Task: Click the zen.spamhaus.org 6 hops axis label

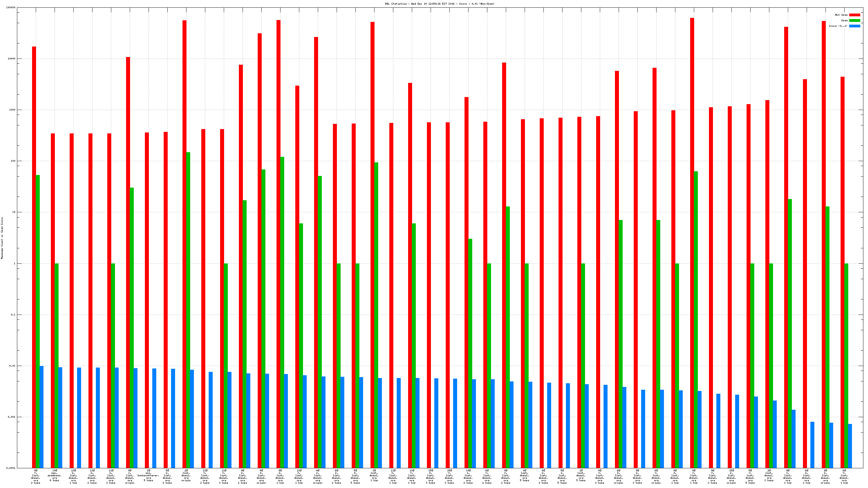Action: coord(55,475)
